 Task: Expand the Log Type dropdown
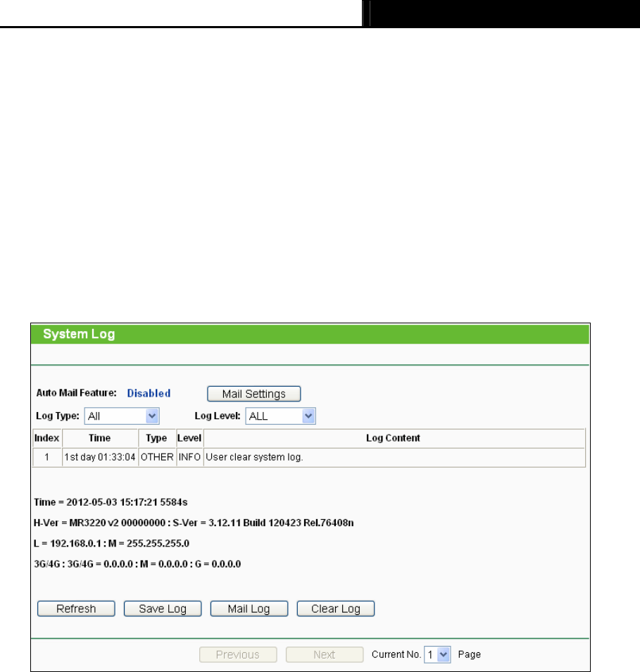pos(122,416)
